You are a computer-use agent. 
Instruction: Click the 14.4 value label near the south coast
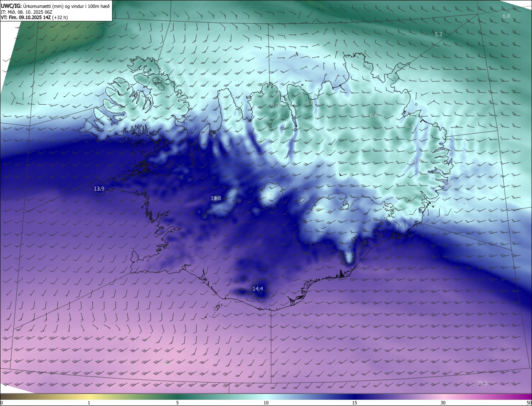pyautogui.click(x=258, y=289)
